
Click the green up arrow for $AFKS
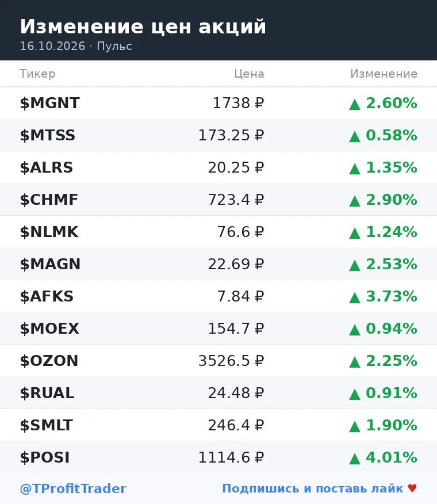pyautogui.click(x=355, y=297)
